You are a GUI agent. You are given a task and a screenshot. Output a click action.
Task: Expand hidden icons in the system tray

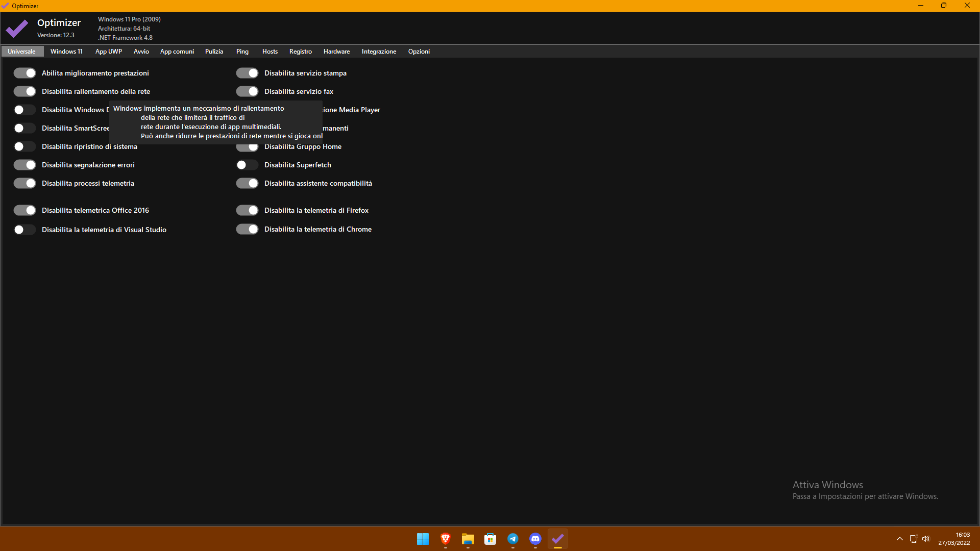coord(899,539)
